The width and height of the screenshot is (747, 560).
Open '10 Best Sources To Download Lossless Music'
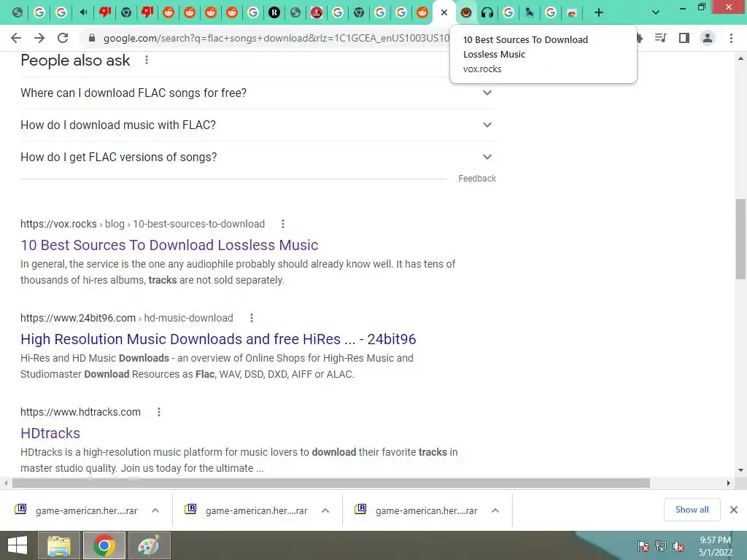[x=169, y=245]
